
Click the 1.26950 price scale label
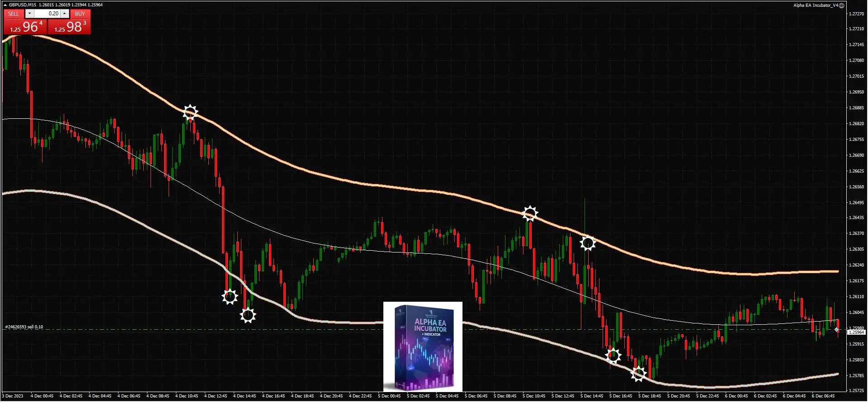point(856,92)
